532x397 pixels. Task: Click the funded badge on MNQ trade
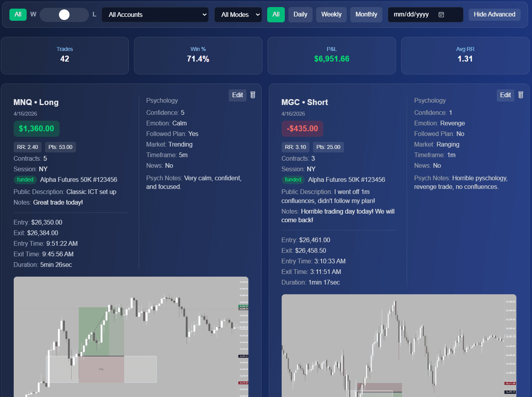point(25,179)
